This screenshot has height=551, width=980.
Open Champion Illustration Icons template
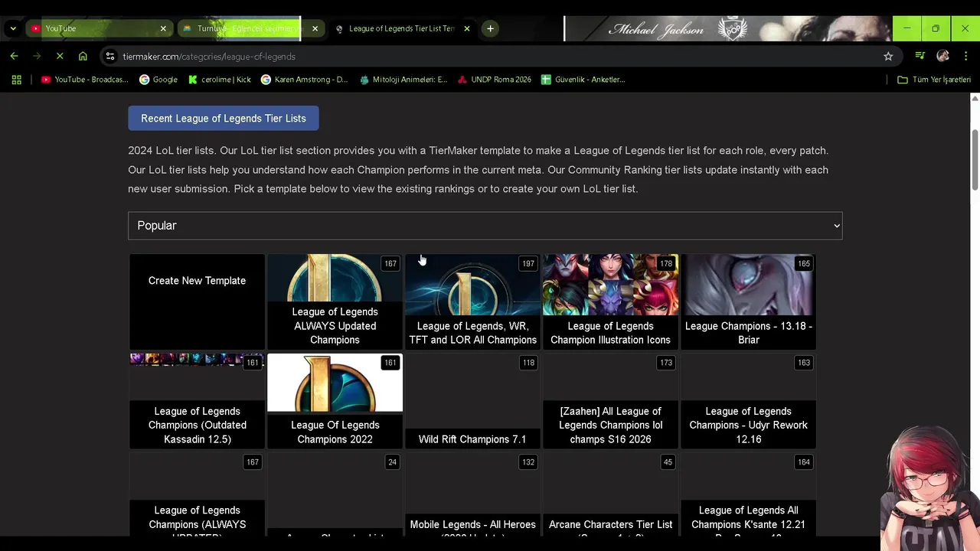point(610,302)
